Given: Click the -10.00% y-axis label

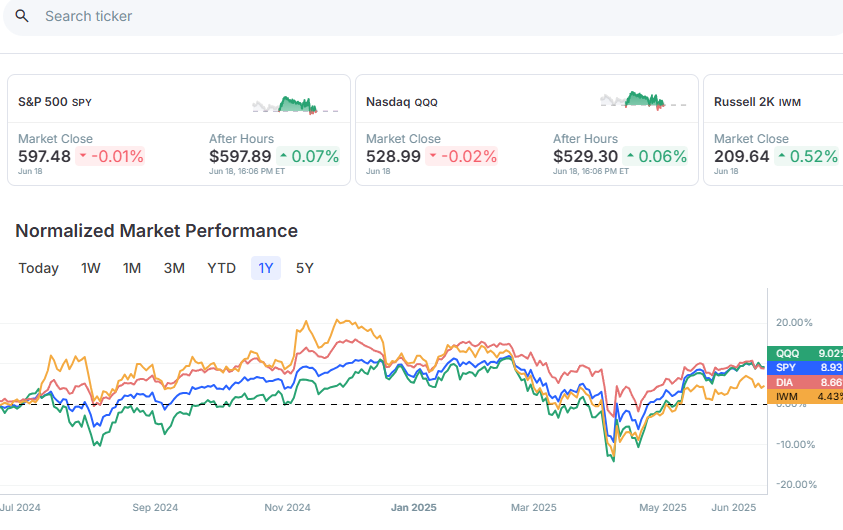Looking at the screenshot, I should click(x=796, y=445).
